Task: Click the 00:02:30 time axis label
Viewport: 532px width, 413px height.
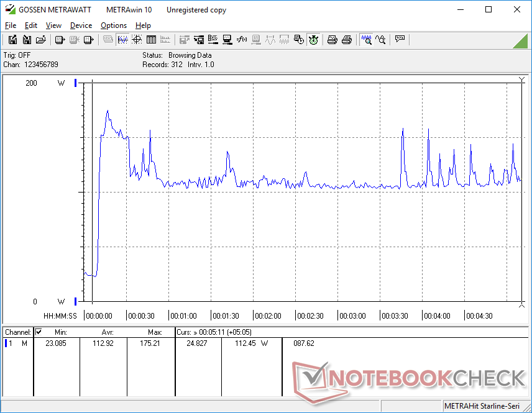Action: [310, 316]
